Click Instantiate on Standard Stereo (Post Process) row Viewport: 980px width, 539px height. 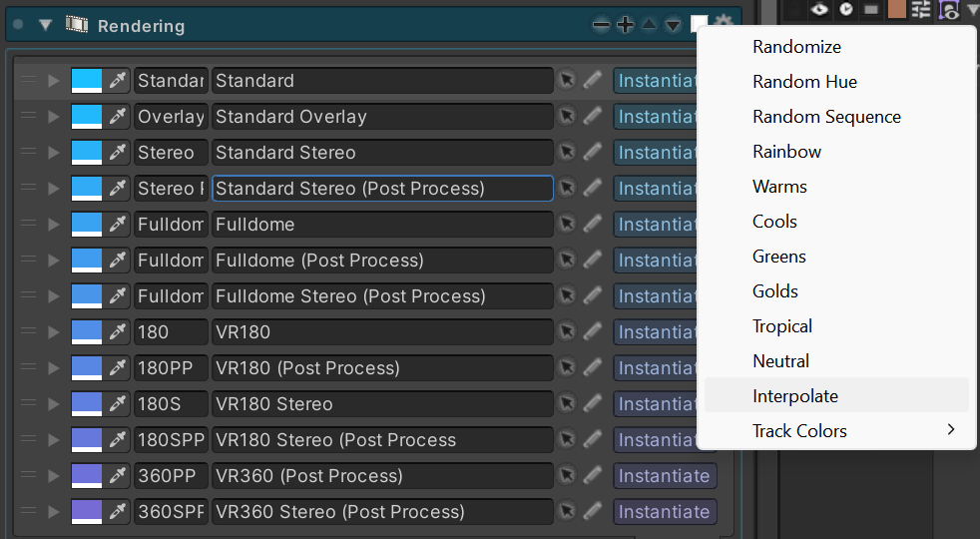(x=655, y=189)
